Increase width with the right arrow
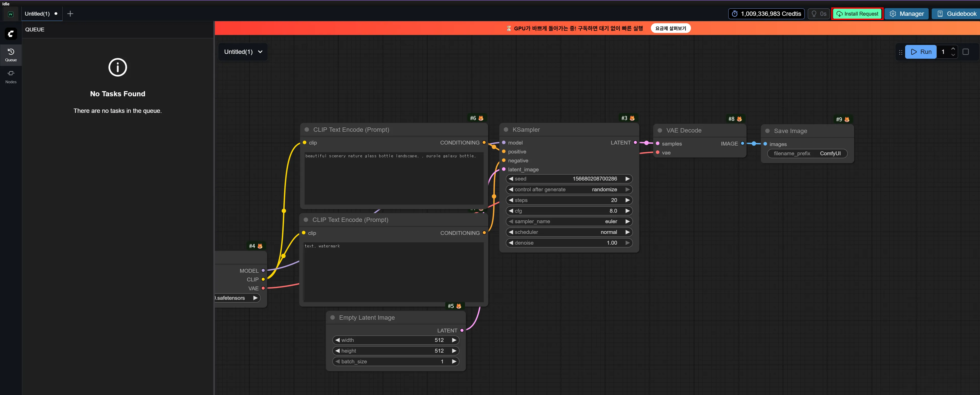980x395 pixels. click(454, 340)
